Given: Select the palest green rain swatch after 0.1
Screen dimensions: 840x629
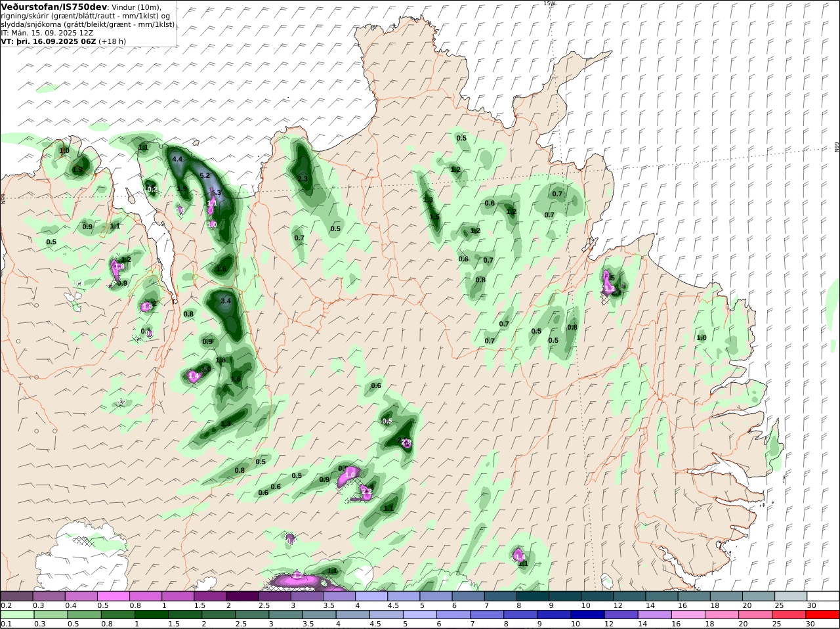Looking at the screenshot, I should (x=16, y=615).
